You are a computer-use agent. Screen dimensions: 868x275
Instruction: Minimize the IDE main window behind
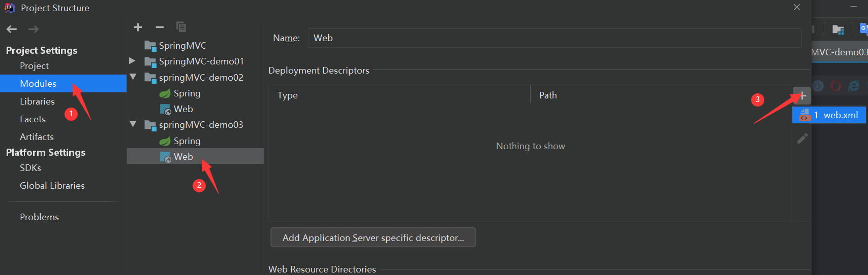point(854,7)
